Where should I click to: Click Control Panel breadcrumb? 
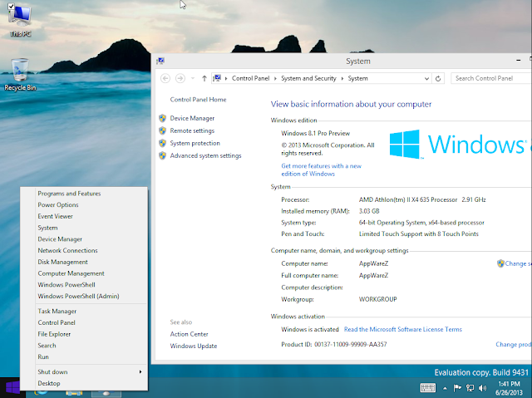click(250, 78)
